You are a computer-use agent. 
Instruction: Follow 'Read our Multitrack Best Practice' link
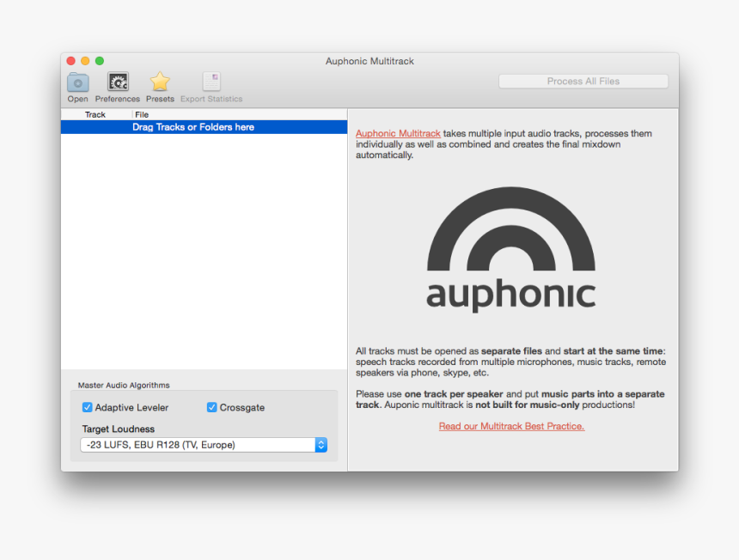pyautogui.click(x=511, y=425)
